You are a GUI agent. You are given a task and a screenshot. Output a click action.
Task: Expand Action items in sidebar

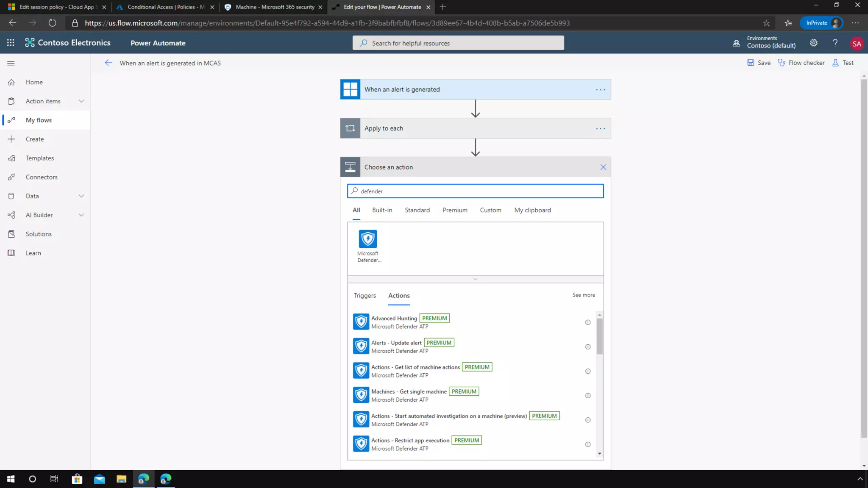coord(81,101)
